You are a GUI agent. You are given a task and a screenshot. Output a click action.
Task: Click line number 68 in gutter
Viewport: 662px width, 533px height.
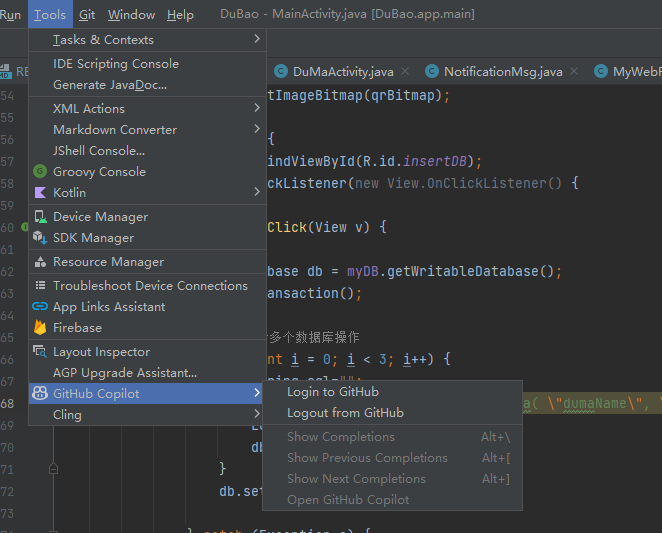[8, 404]
